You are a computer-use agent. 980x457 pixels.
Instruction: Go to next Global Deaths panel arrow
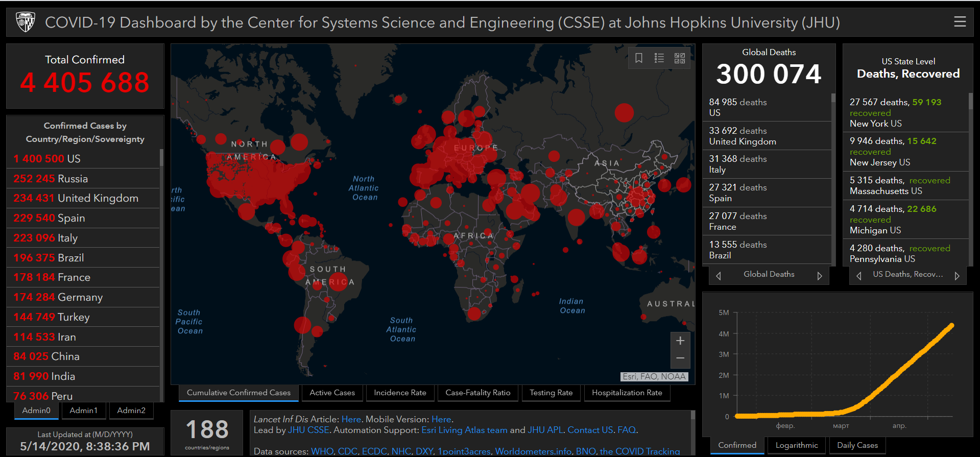click(x=819, y=276)
